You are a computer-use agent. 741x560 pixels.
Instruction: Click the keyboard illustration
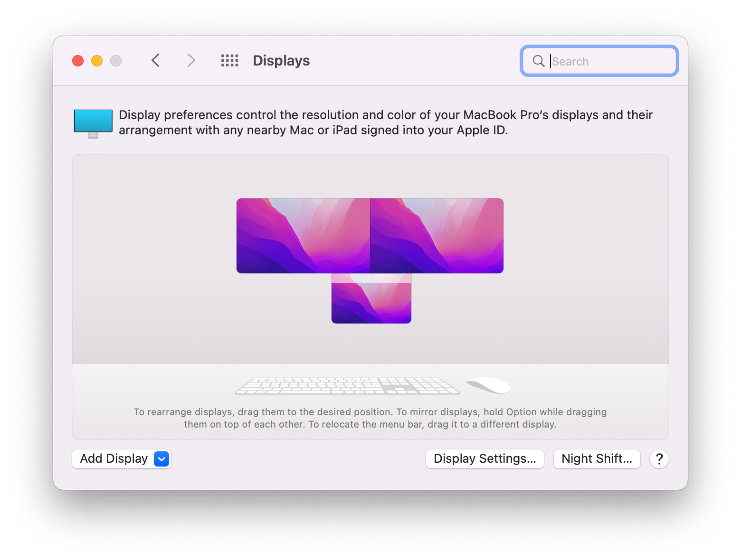[347, 386]
